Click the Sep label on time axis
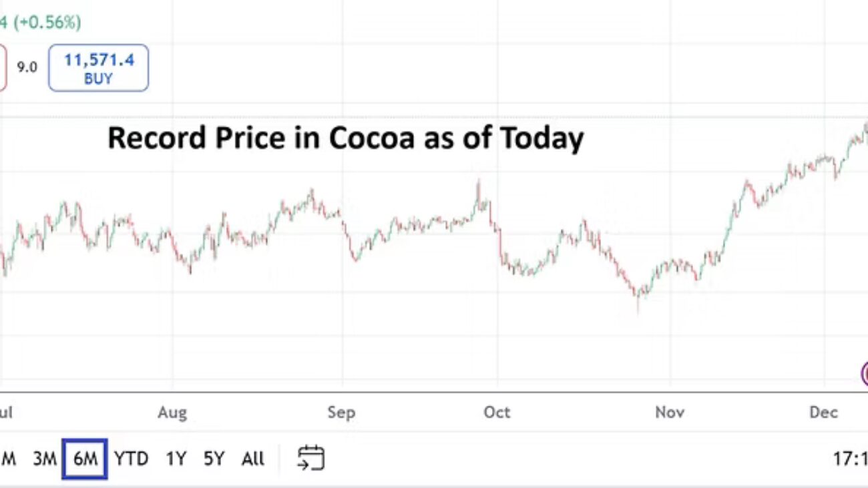The image size is (868, 488). pos(341,413)
